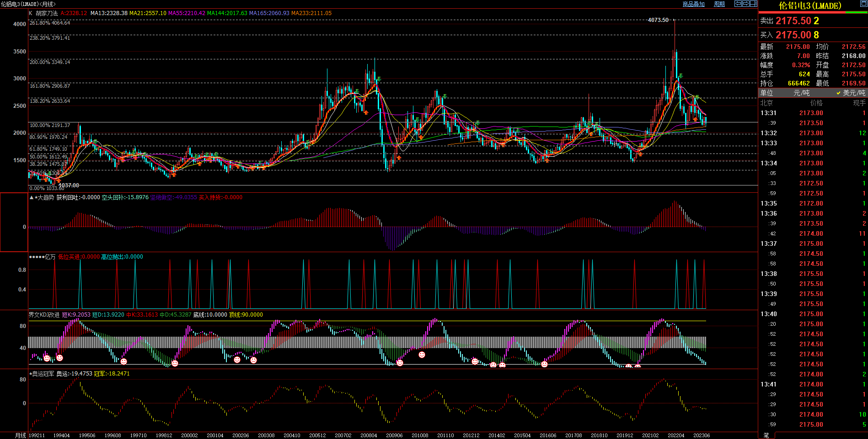Viewport: 868px width, 439px height.
Task: Click the 202204 date on the time axis
Action: point(676,435)
